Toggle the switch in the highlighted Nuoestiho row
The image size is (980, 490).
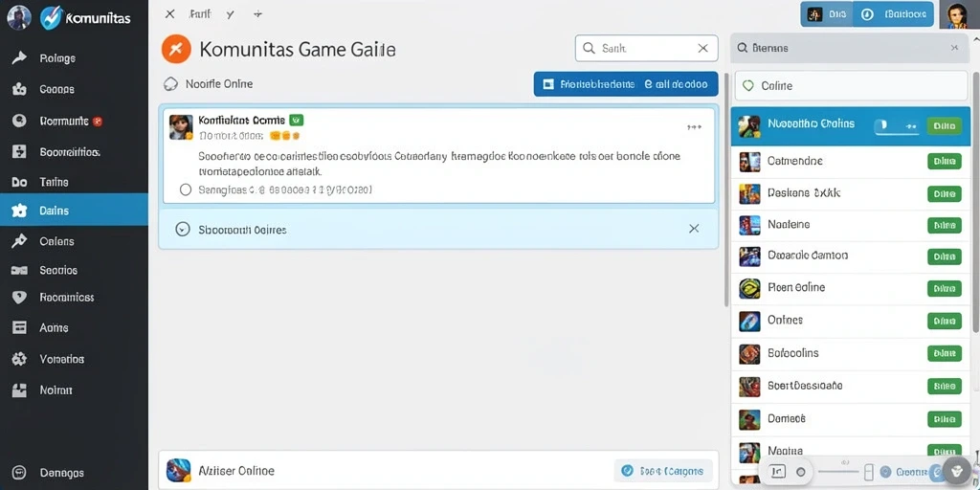coord(897,125)
